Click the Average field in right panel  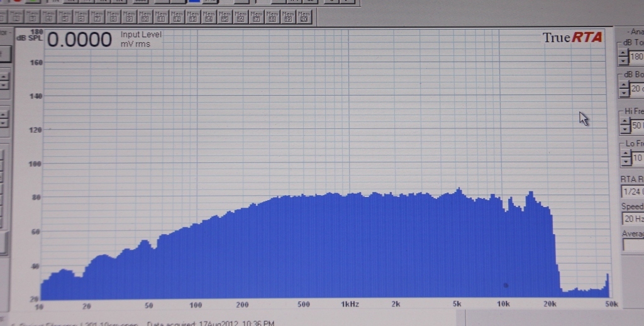point(633,245)
